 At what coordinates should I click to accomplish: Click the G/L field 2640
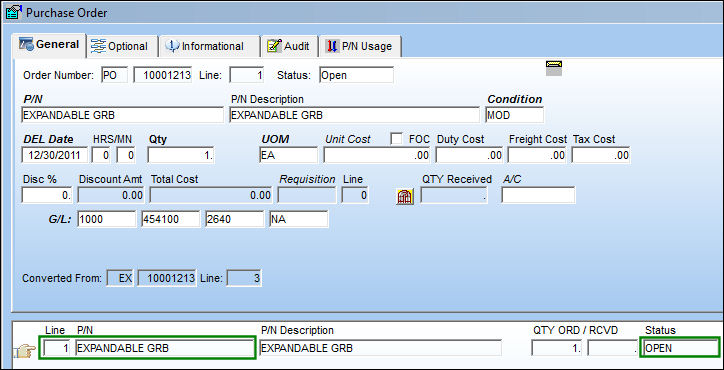[x=235, y=219]
